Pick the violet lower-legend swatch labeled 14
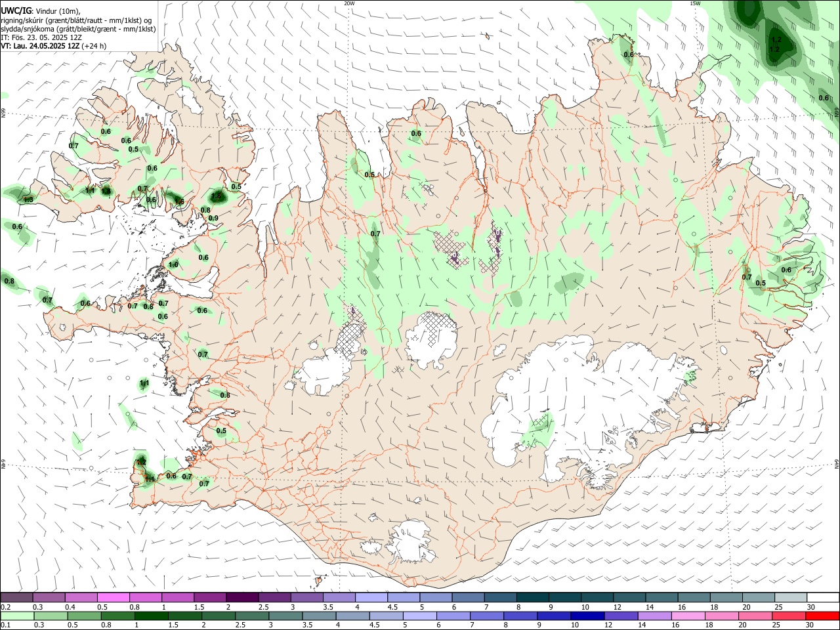 [655, 616]
